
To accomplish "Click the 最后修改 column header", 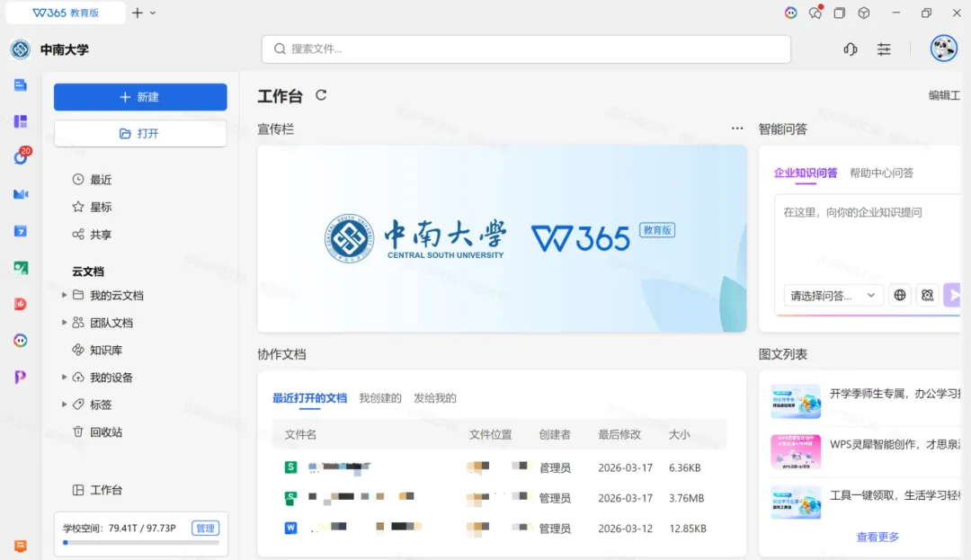I will 619,434.
